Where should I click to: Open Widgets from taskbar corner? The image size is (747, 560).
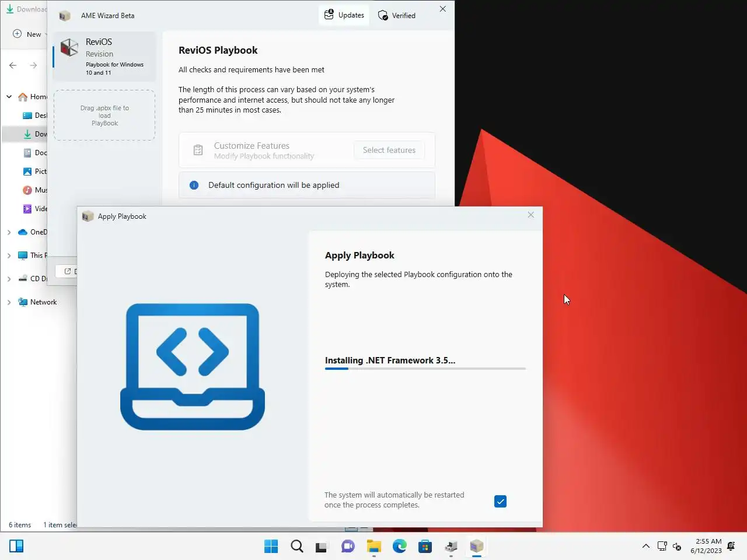click(x=16, y=547)
